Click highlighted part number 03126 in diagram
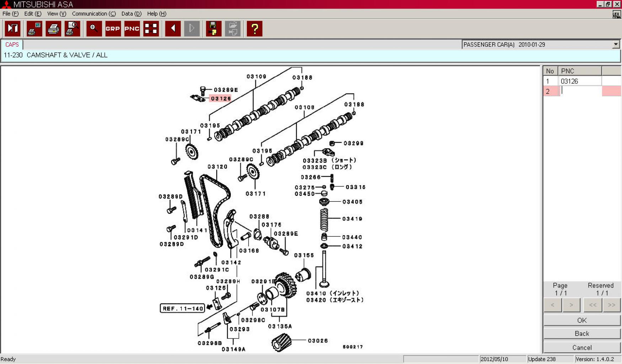Viewport: 622px width, 364px height. [220, 98]
